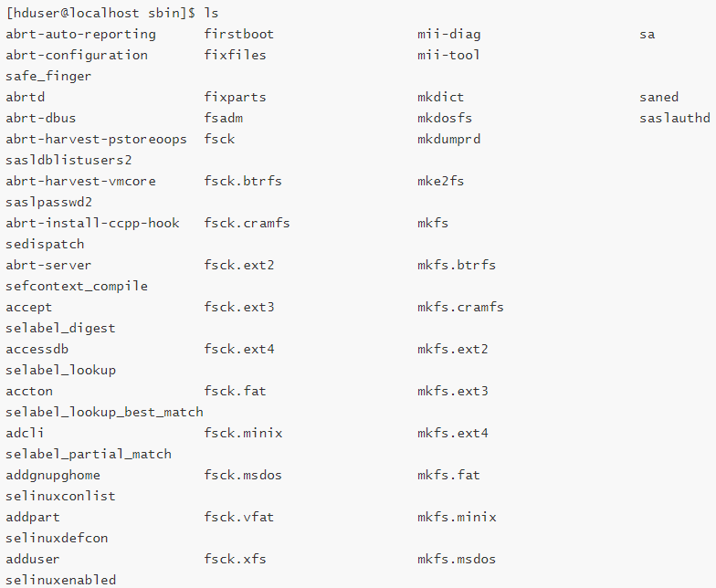
Task: Select the safe_finger entry
Action: pyautogui.click(x=48, y=77)
